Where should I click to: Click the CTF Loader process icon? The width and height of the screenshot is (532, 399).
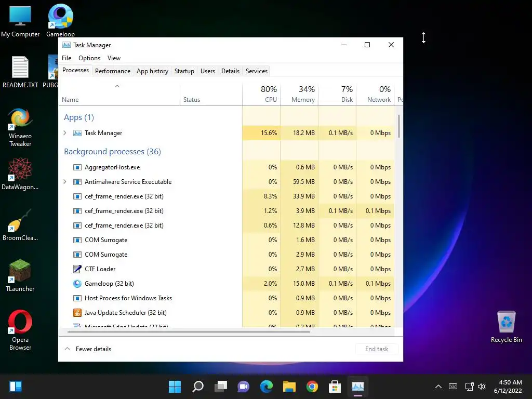tap(77, 269)
